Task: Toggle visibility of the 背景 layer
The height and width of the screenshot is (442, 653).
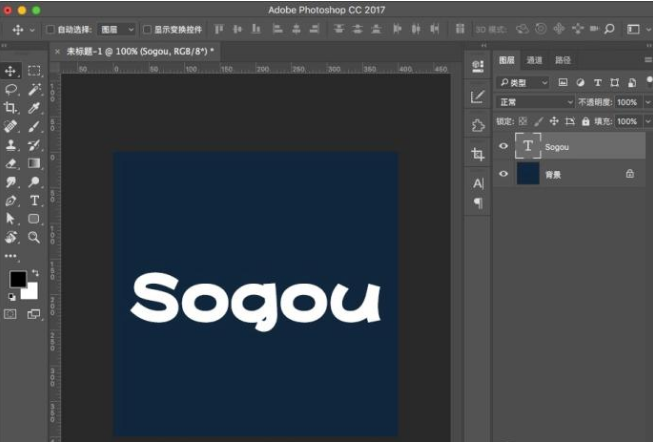Action: [503, 174]
